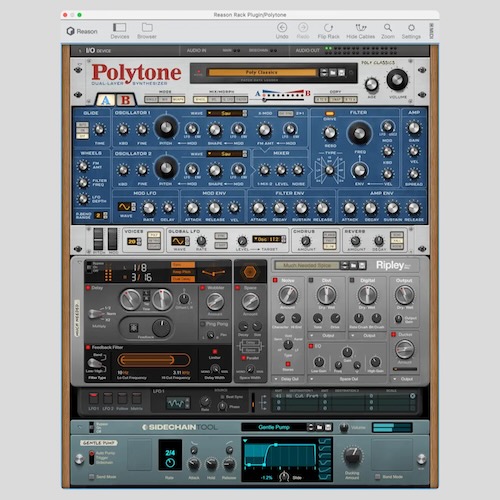Click Sidechain Tool browse patch folder icon
This screenshot has height=500, width=500.
point(320,427)
